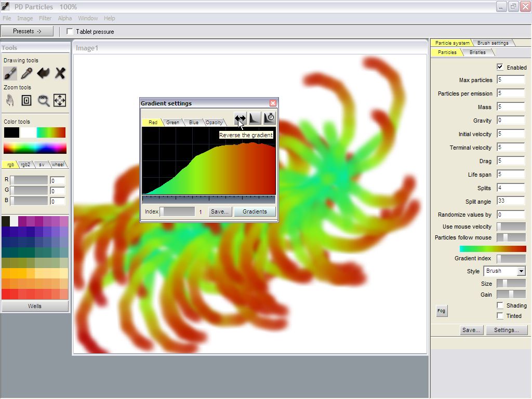Click the stopwatch curve icon in Gradient settings
Screen dimensions: 532x399
269,118
